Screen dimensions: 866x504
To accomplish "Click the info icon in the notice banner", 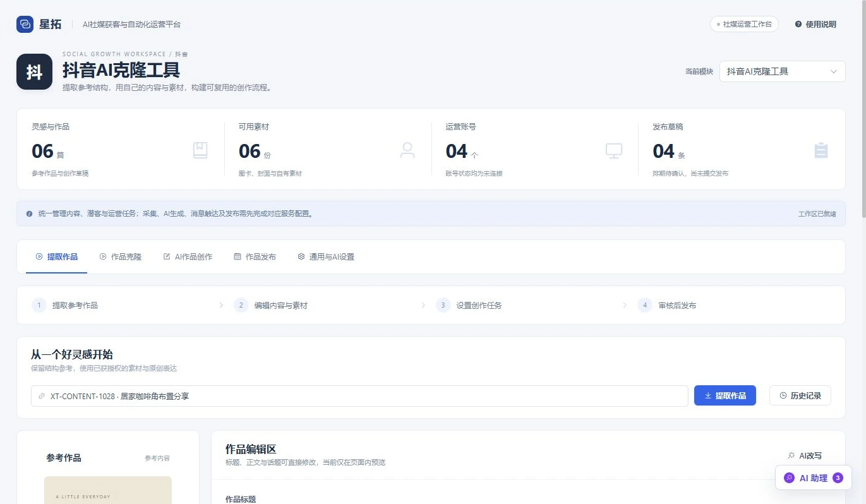I will pyautogui.click(x=29, y=214).
